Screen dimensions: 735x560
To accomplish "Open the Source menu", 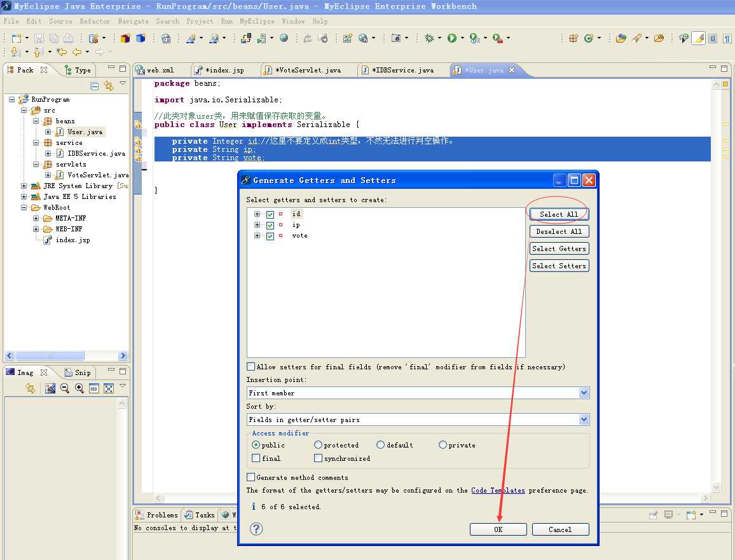I will tap(60, 21).
